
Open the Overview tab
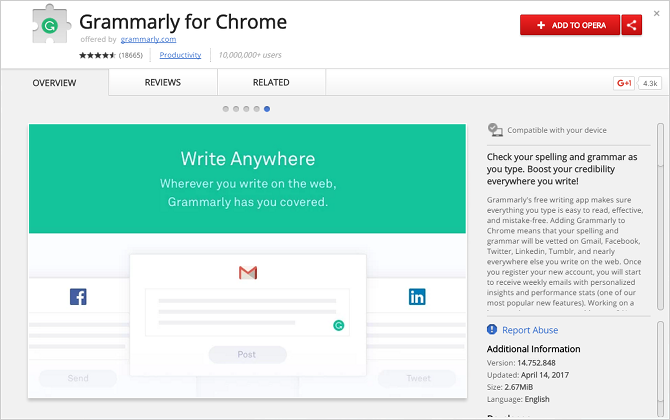click(x=54, y=83)
